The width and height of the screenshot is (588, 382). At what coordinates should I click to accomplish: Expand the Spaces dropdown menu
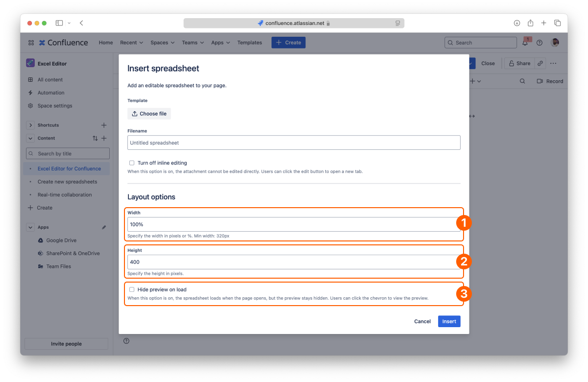click(x=162, y=43)
